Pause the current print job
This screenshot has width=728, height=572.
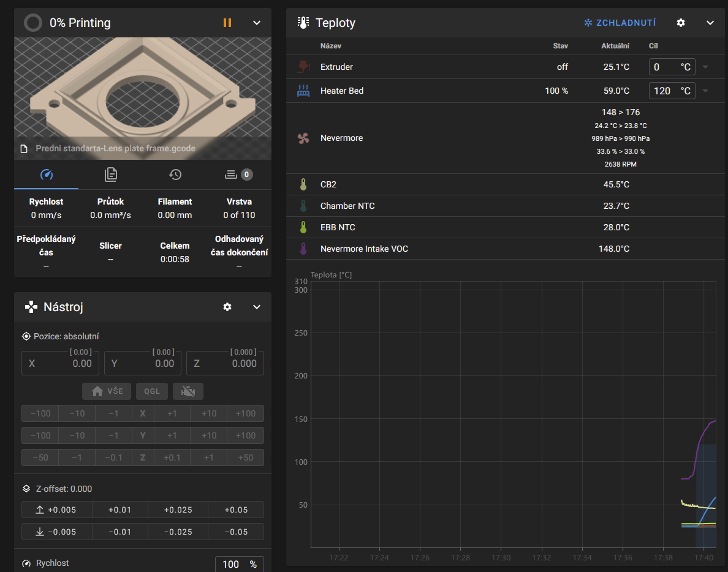(x=227, y=23)
